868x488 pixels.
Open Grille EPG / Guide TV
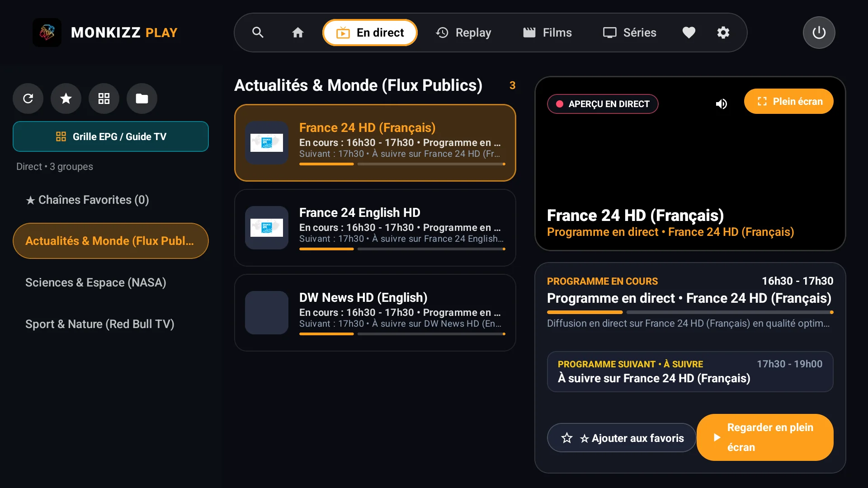pos(111,136)
